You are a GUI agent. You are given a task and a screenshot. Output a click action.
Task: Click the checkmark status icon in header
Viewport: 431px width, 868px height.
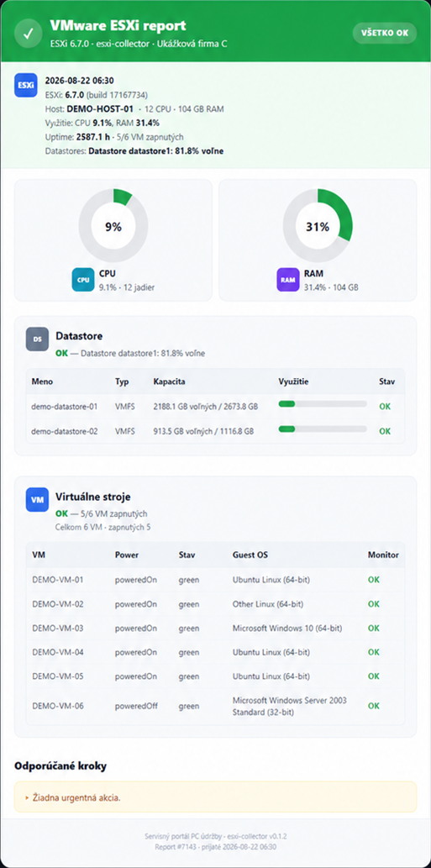pyautogui.click(x=29, y=33)
